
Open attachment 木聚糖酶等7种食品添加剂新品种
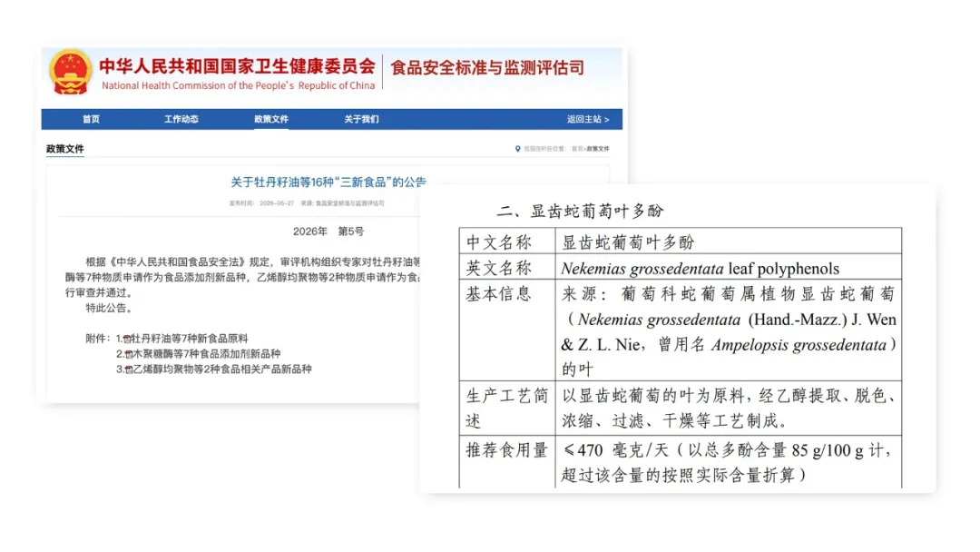[206, 354]
